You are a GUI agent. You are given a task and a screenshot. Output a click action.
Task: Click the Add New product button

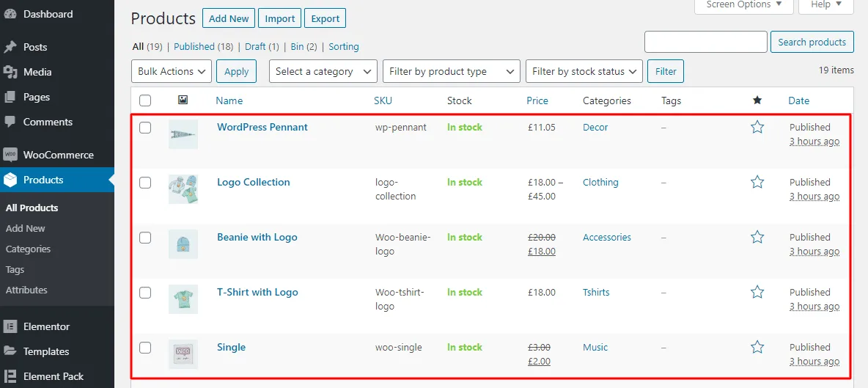(x=229, y=18)
